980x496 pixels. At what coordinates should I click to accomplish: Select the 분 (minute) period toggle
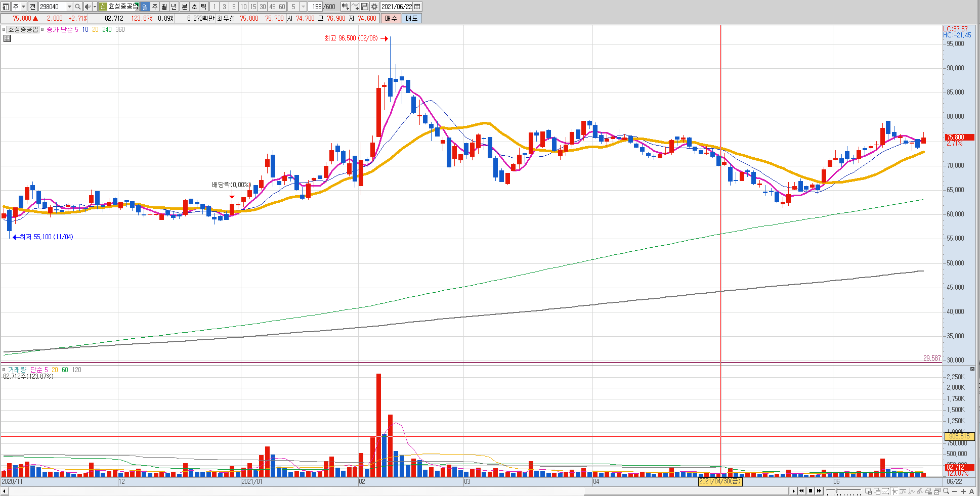(184, 7)
